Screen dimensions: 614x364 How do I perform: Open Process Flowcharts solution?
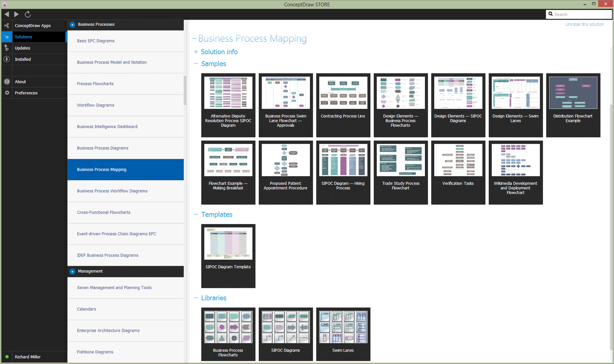click(126, 84)
